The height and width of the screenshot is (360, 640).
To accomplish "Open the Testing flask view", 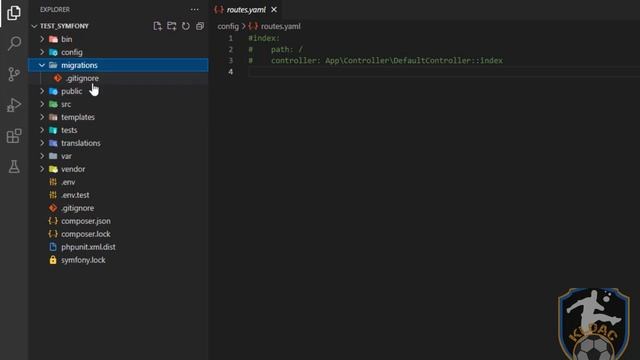I will tap(14, 167).
